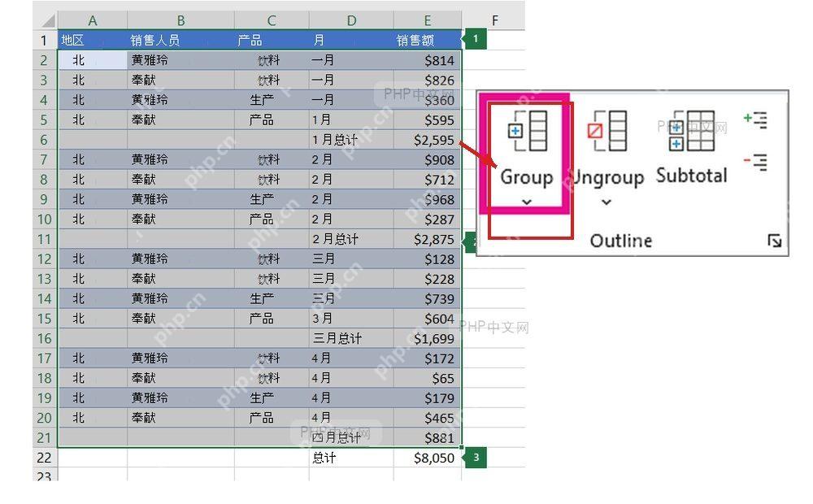Select the cell with value $65

pos(428,379)
